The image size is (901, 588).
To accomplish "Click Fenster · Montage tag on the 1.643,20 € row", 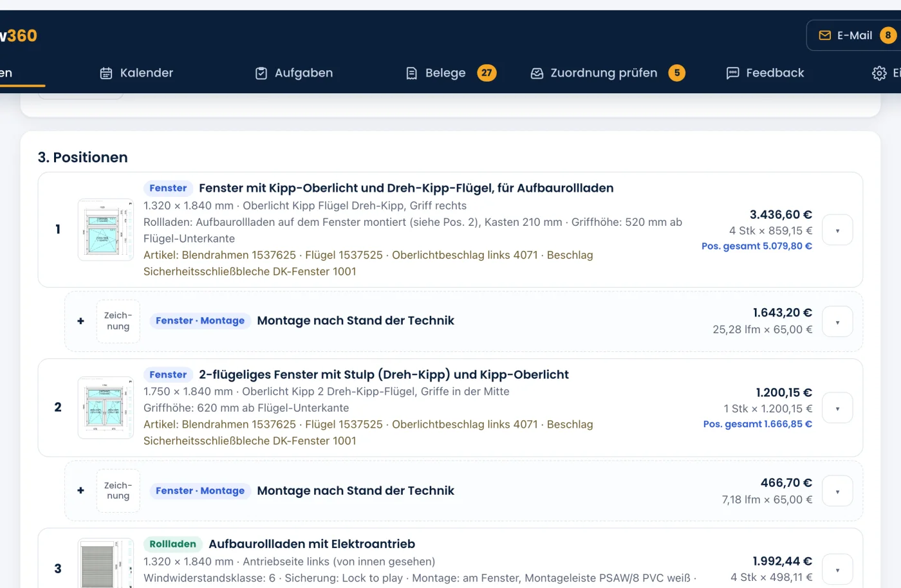I will click(200, 320).
